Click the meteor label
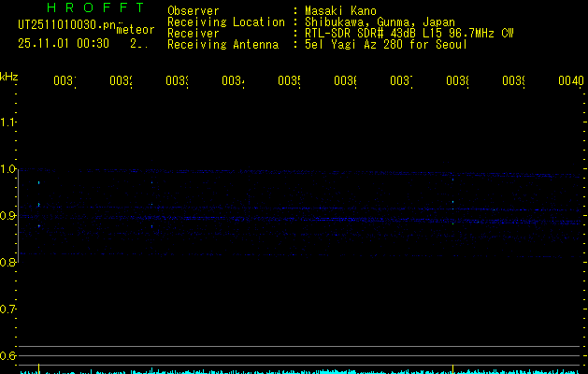 click(135, 30)
